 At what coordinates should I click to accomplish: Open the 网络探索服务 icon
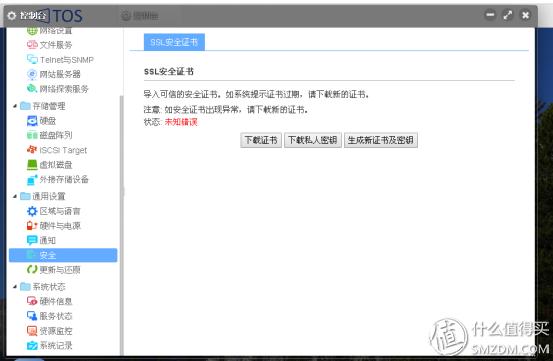(x=32, y=88)
